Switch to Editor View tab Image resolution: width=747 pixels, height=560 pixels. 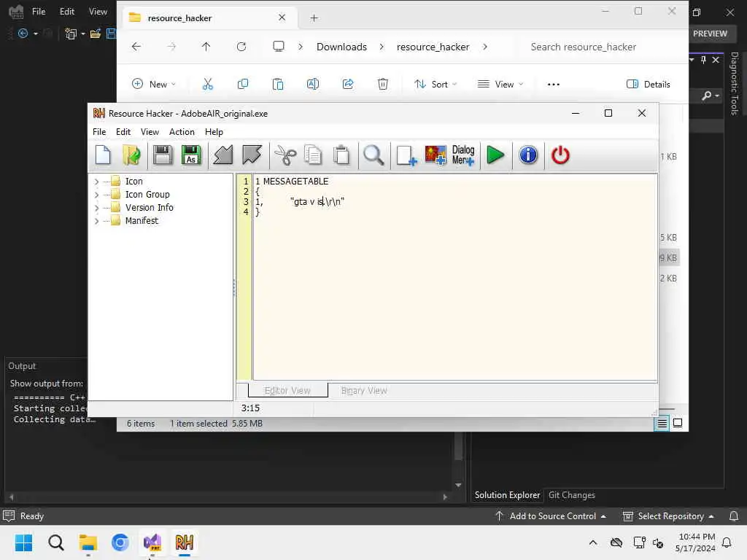tap(287, 391)
